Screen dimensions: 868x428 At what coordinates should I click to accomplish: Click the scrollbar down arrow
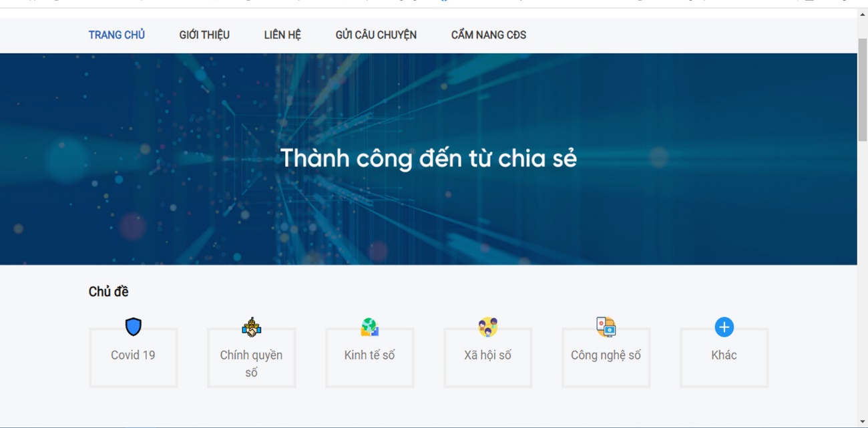point(863,421)
